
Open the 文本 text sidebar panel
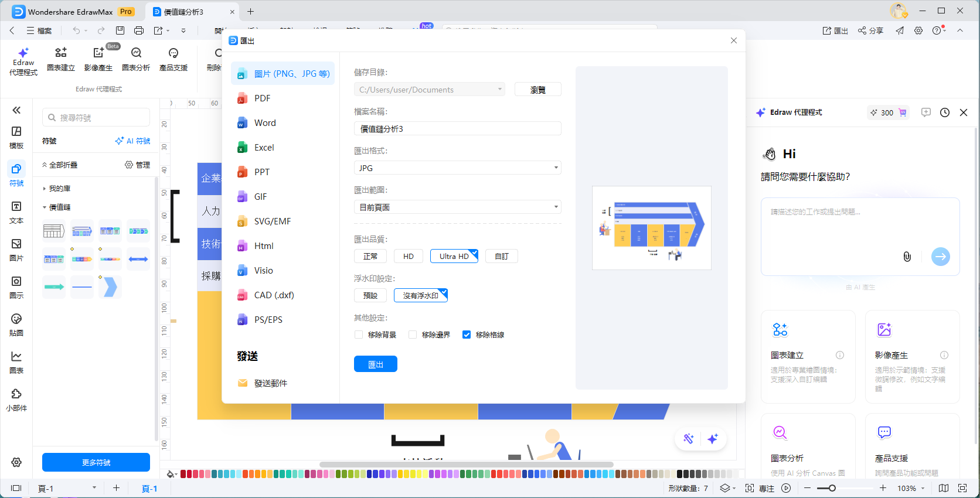(x=16, y=213)
